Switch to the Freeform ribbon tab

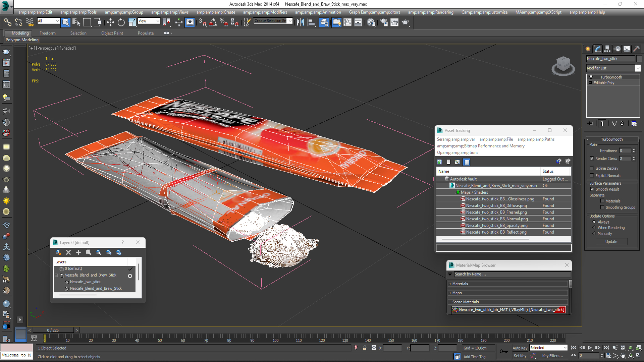click(48, 33)
